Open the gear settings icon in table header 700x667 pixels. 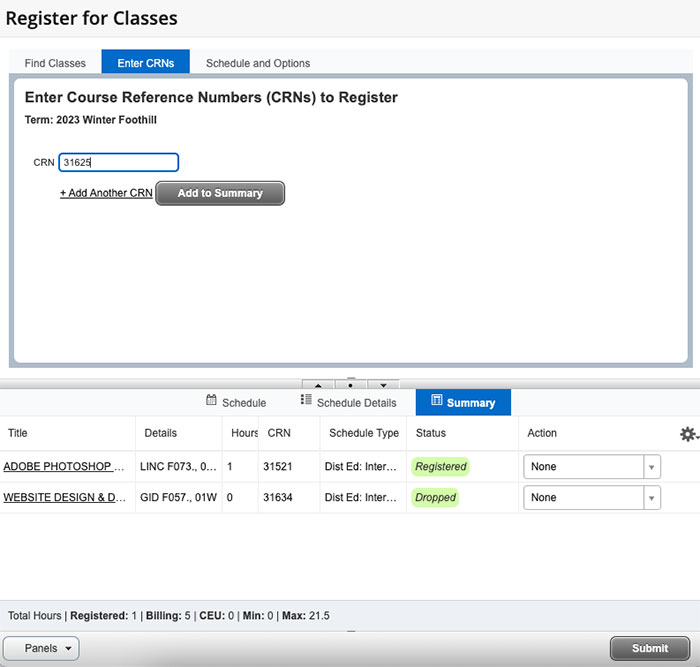point(688,434)
